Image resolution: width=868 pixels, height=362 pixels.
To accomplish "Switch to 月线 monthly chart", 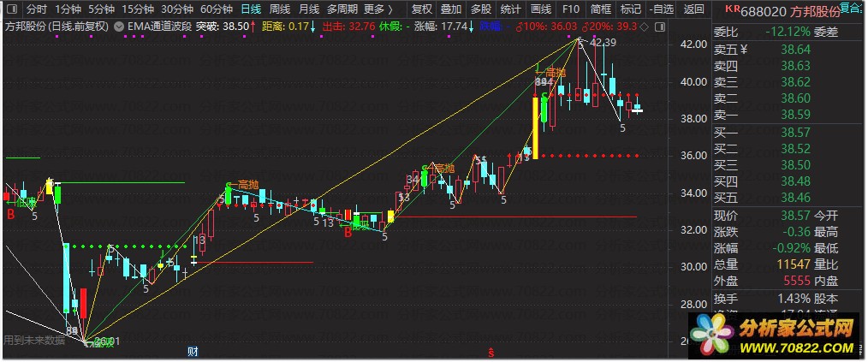I will 308,9.
